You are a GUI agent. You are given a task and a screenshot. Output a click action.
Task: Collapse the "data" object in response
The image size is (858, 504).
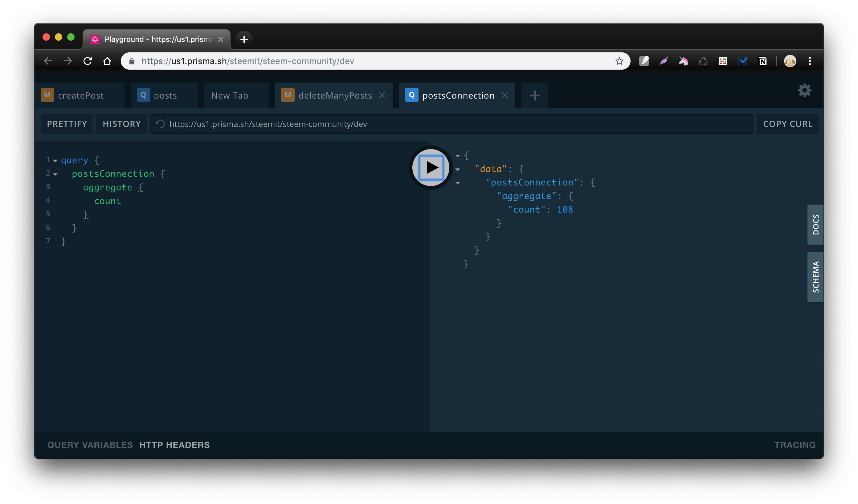[x=458, y=169]
